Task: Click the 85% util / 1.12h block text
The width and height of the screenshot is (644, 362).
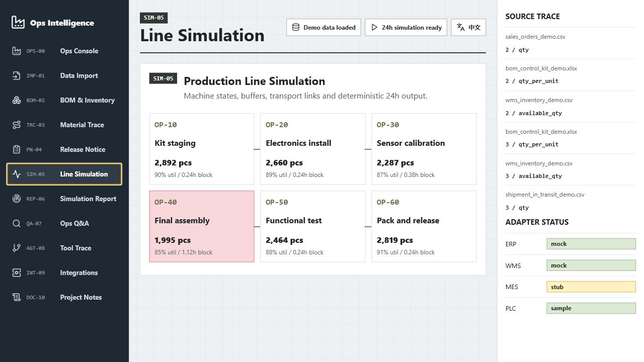Action: [x=184, y=252]
